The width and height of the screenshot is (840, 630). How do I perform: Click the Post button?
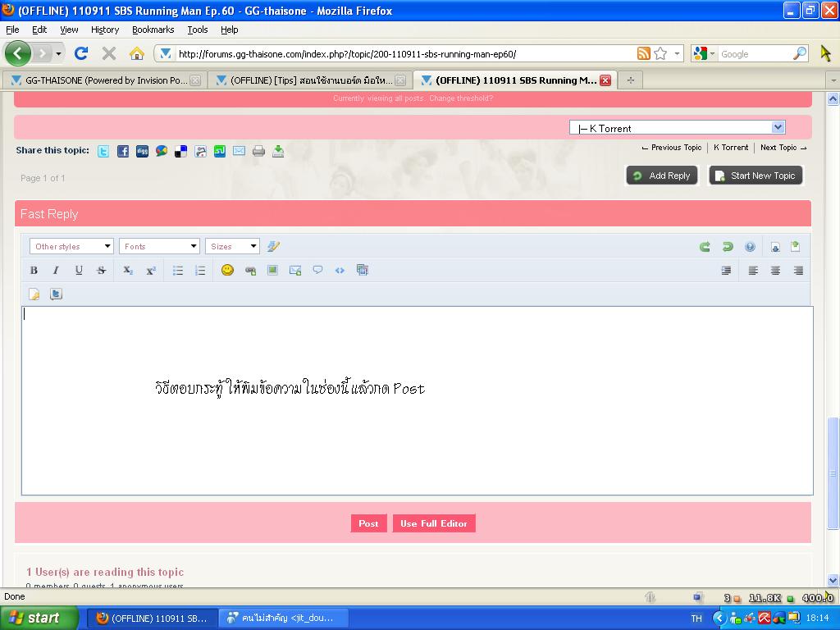tap(368, 523)
